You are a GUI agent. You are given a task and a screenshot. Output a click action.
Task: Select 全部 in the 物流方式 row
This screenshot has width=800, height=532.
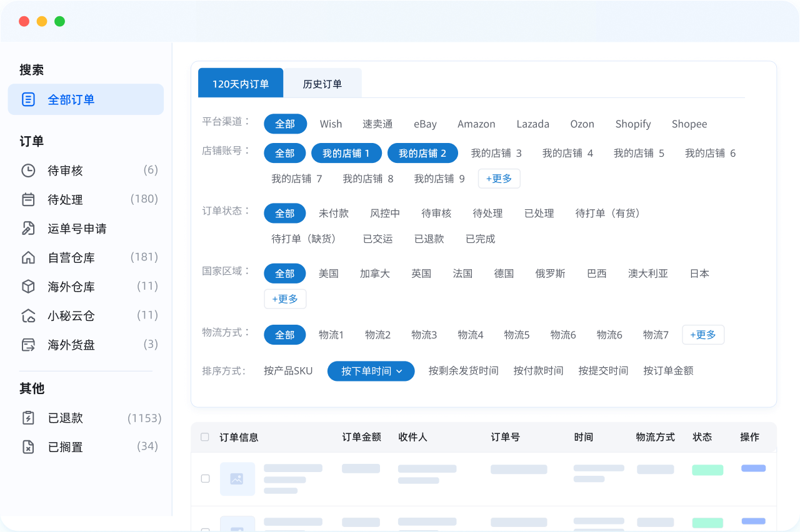(x=285, y=335)
